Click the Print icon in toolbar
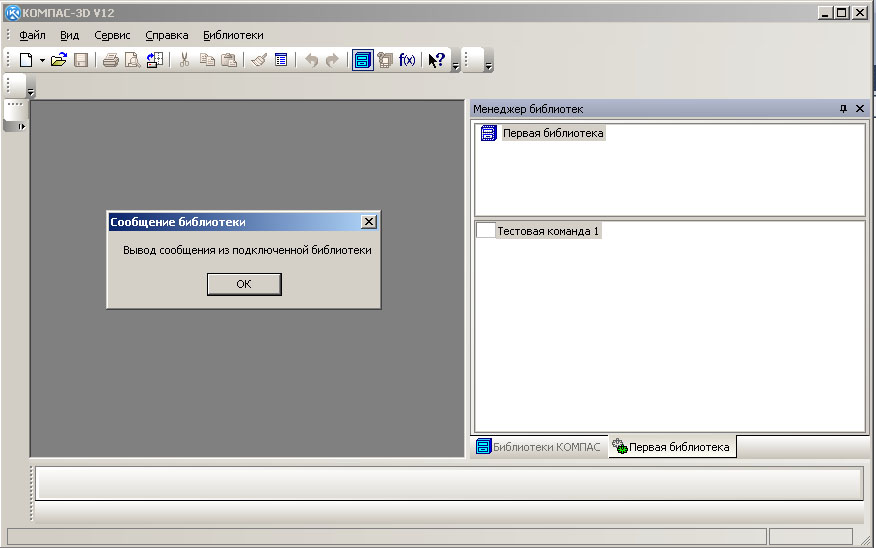This screenshot has height=548, width=876. [111, 60]
